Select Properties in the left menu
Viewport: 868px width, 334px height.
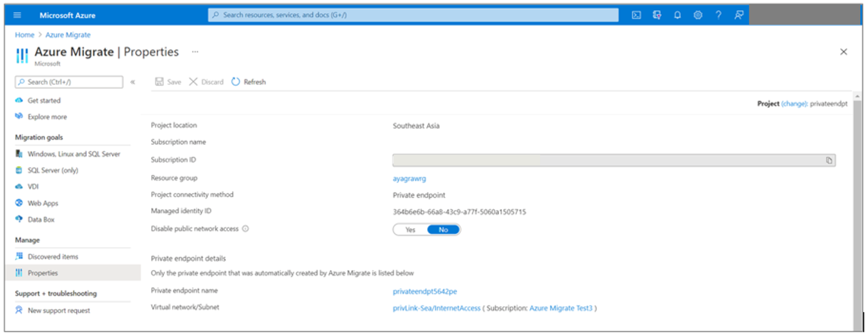[x=73, y=273]
